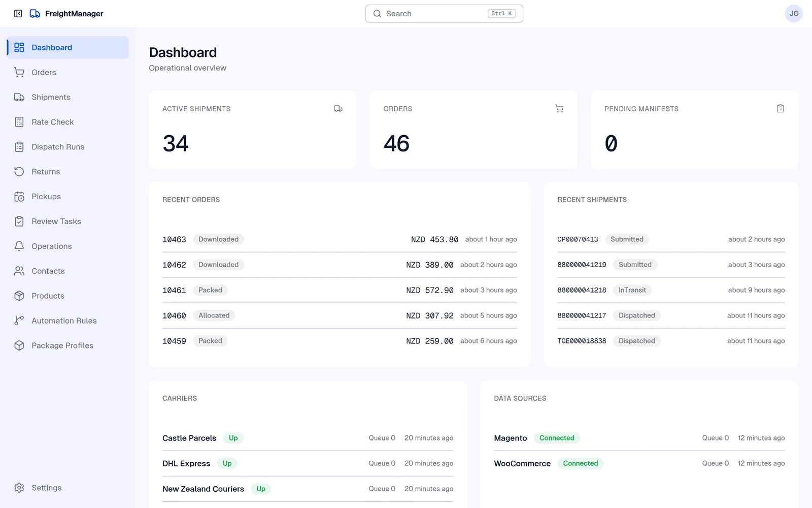Click the clipboard icon on Pending Manifests card
Viewport: 812px width, 508px height.
[x=781, y=108]
